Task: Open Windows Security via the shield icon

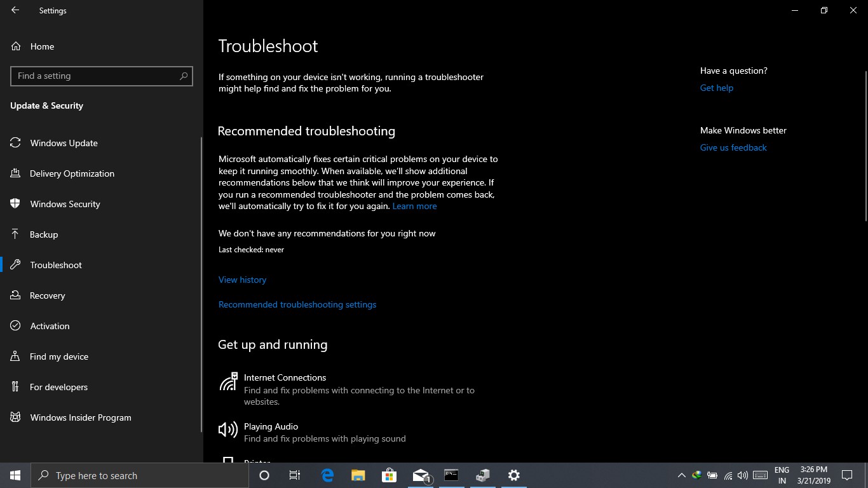Action: (x=15, y=204)
